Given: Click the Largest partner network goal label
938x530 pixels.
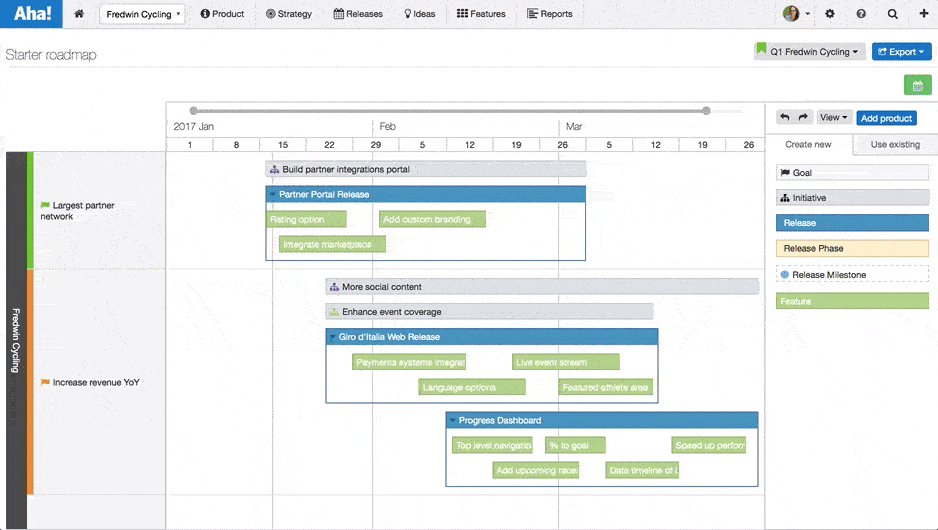Looking at the screenshot, I should click(x=77, y=211).
